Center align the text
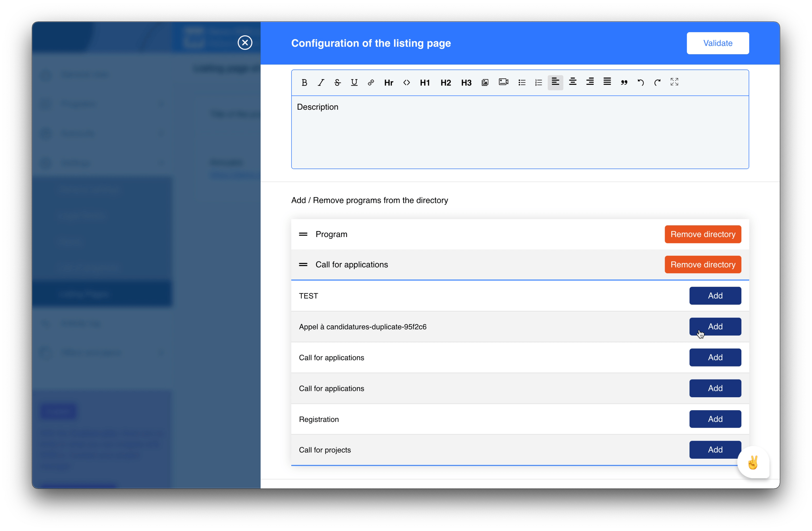Viewport: 812px width, 531px height. [x=573, y=82]
